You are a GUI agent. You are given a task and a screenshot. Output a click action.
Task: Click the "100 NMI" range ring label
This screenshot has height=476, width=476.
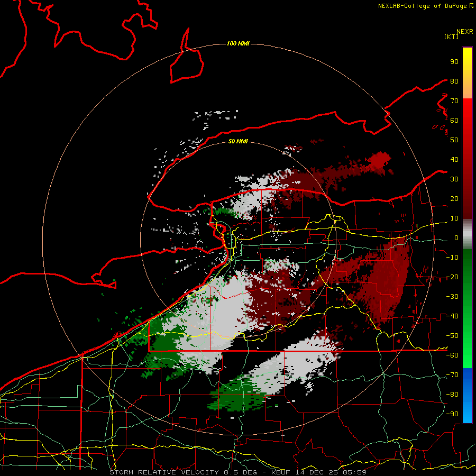click(238, 44)
